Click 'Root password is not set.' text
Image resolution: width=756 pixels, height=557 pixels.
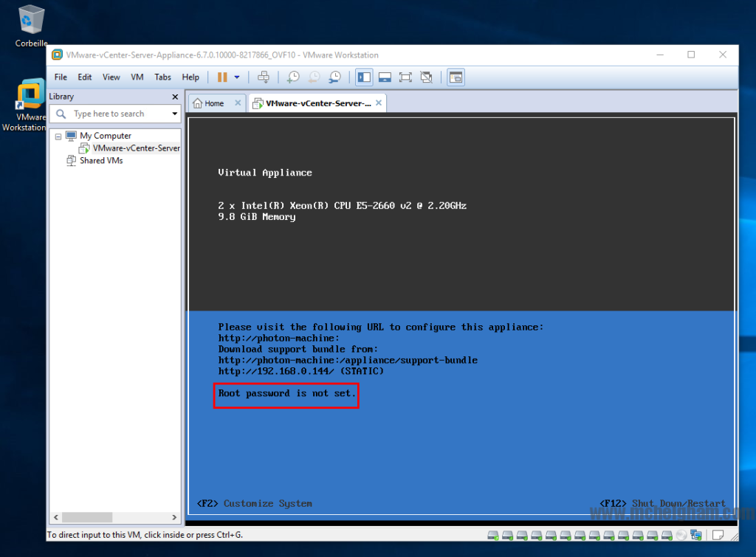point(287,393)
